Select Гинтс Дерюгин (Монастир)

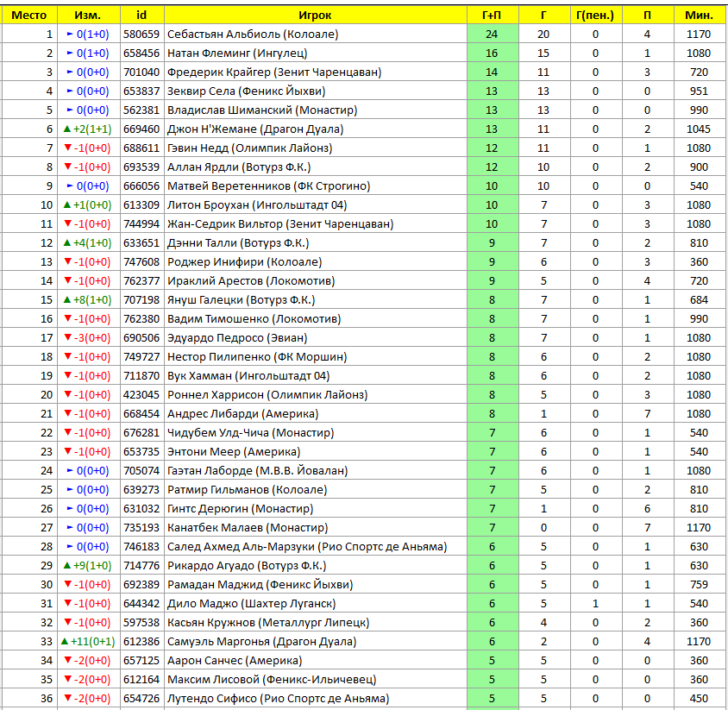coord(241,509)
